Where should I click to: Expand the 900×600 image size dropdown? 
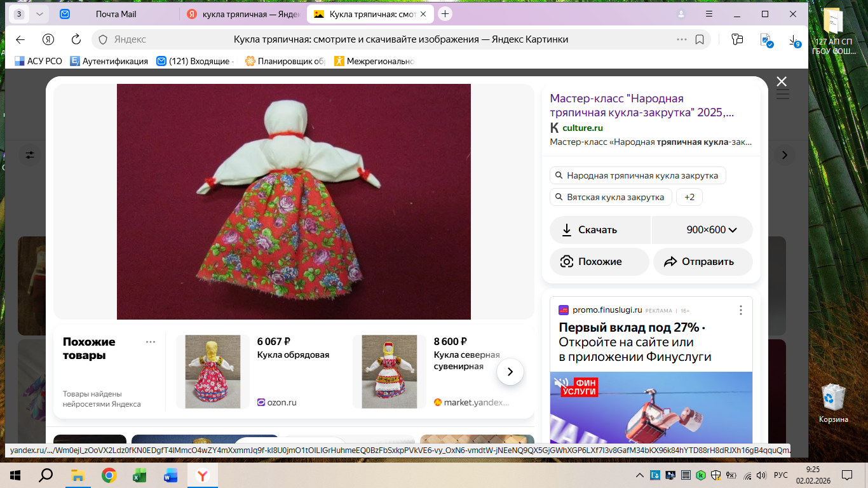click(702, 230)
